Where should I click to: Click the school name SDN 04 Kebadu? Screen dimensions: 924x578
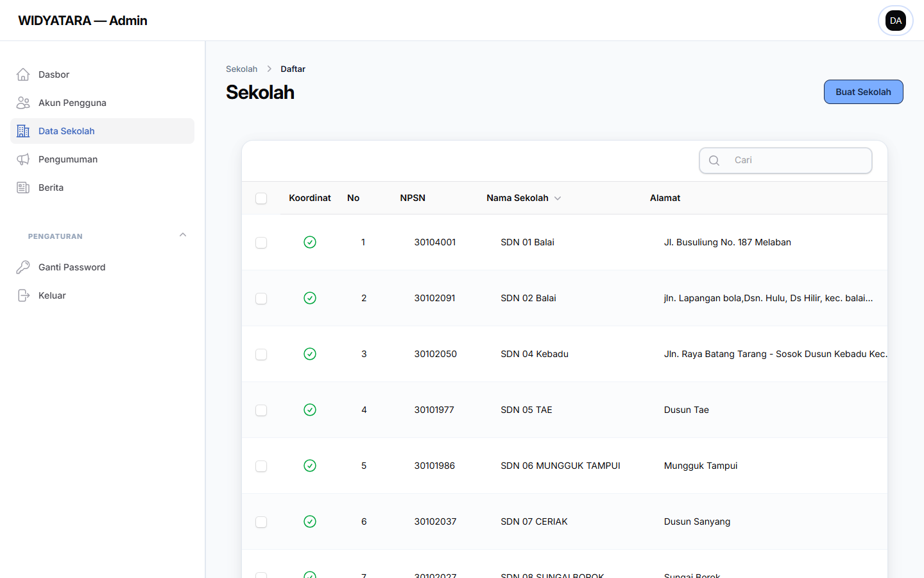(535, 354)
